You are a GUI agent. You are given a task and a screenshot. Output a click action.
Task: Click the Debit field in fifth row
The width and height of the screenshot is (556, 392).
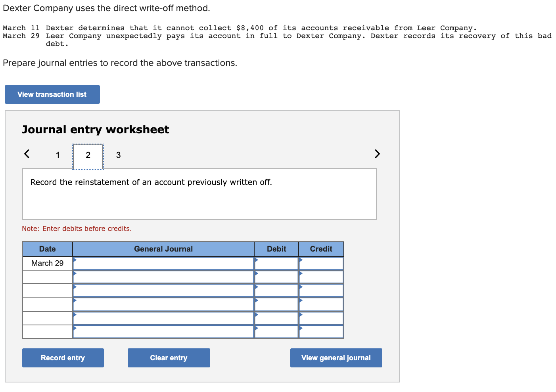276,318
